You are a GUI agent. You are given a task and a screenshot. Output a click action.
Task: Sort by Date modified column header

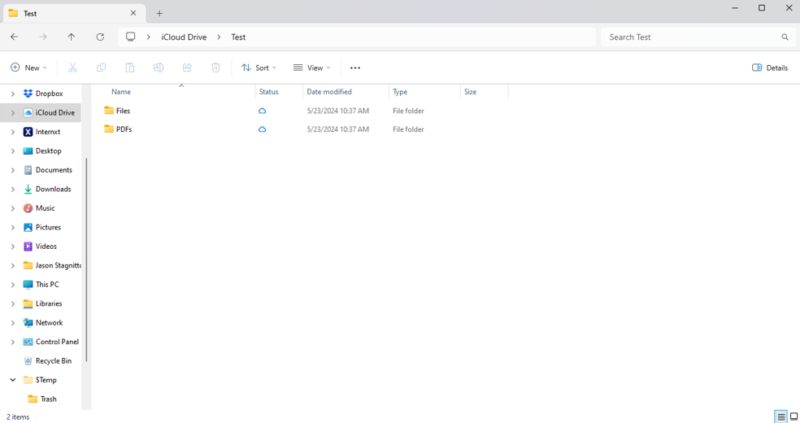329,92
